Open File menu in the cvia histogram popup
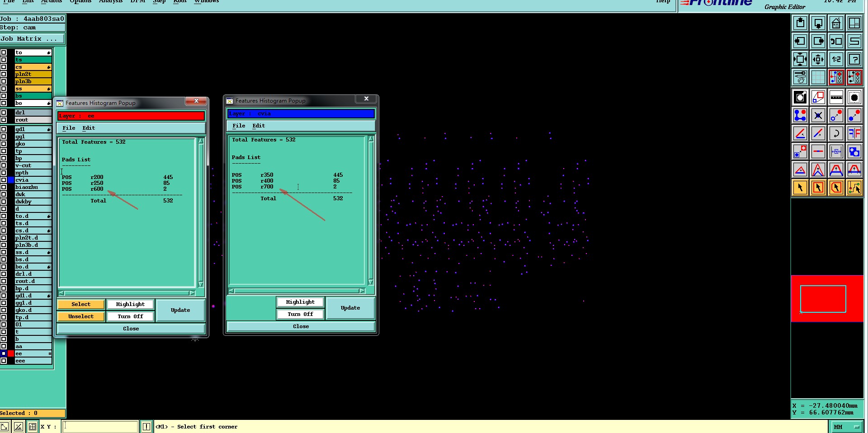 tap(239, 126)
